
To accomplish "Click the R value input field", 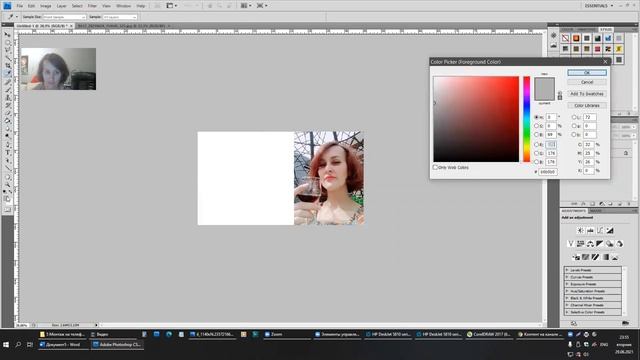I will (551, 144).
